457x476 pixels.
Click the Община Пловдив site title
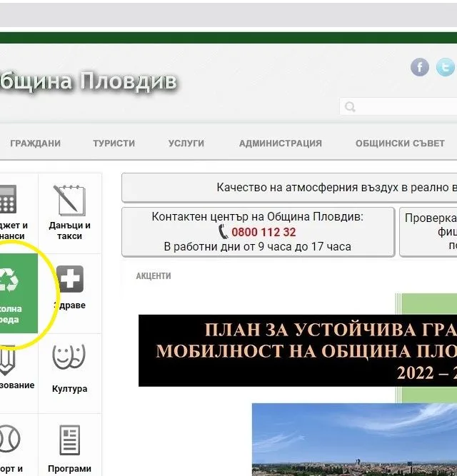coord(88,81)
